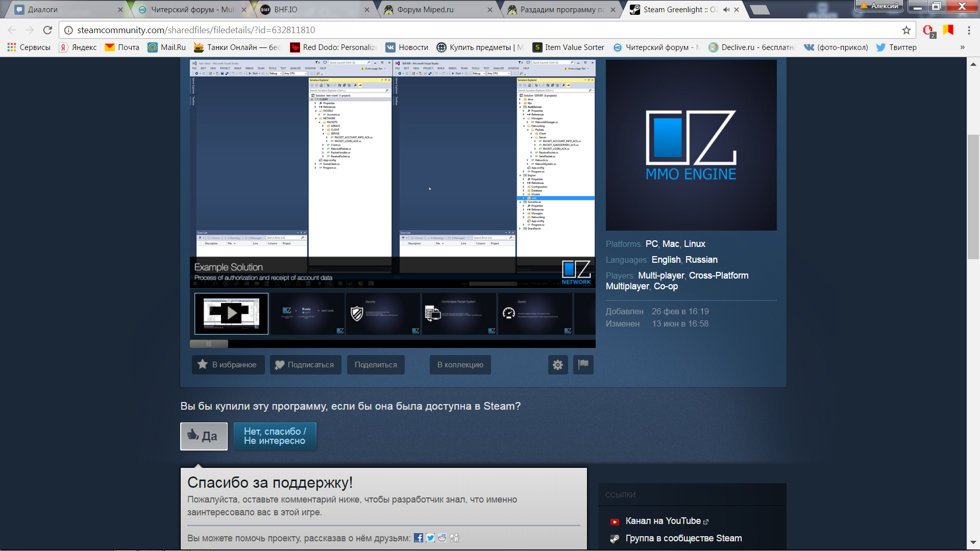
Task: Open Группа в сообществе Steam link
Action: [684, 538]
